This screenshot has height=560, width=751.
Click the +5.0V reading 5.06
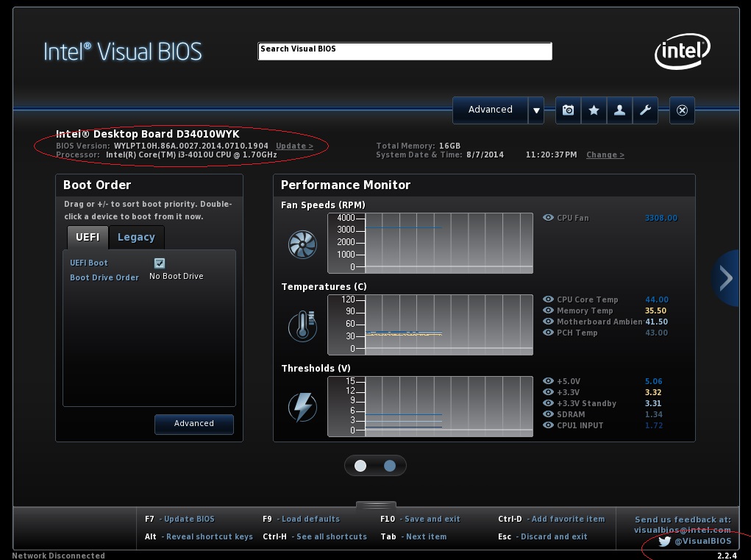tap(653, 381)
